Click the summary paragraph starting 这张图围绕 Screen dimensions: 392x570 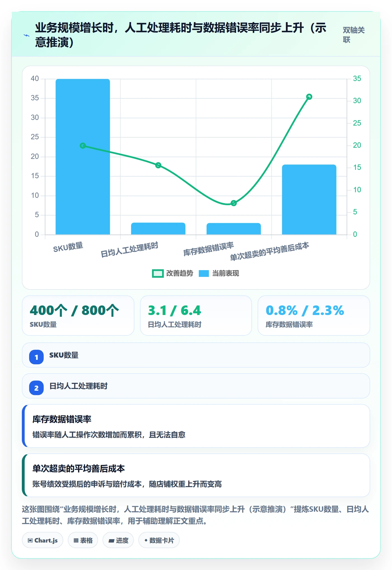tap(195, 515)
